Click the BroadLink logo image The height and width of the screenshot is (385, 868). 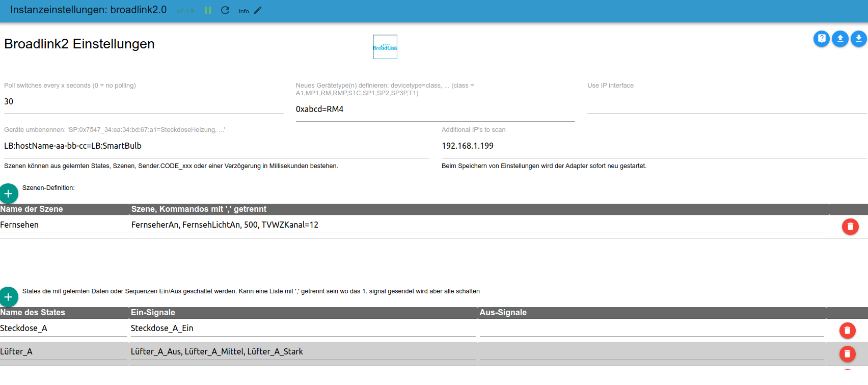click(385, 47)
